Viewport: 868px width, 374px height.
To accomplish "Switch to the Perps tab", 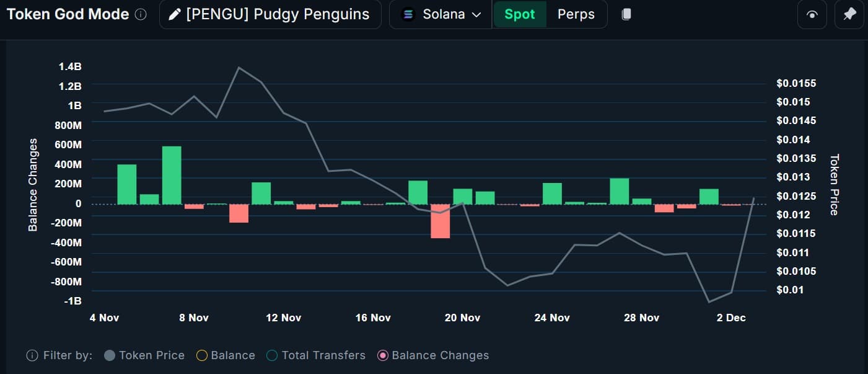I will pyautogui.click(x=576, y=14).
